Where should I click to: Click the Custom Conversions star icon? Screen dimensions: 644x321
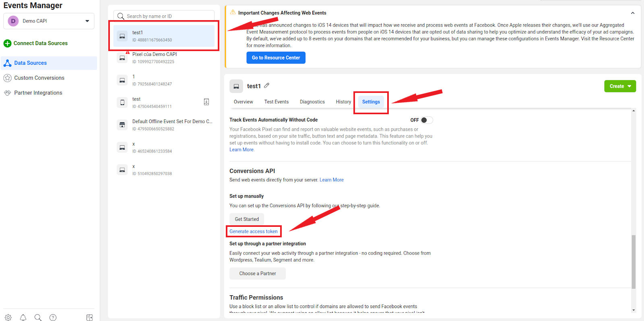[x=7, y=78]
